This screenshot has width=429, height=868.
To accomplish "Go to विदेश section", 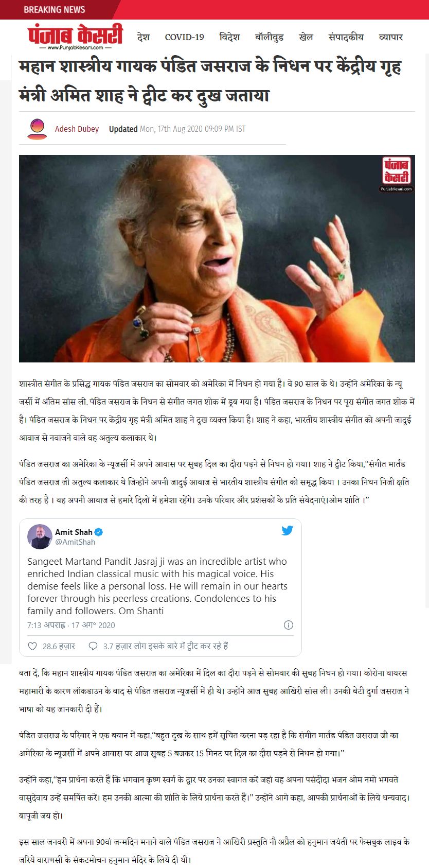I will 229,37.
